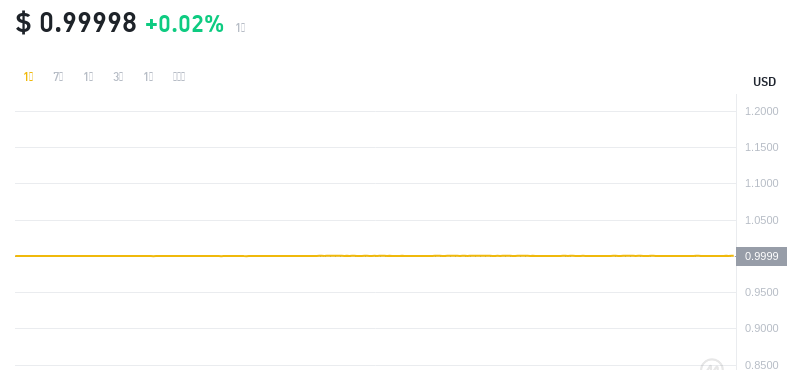Select the range tab between 7 and 3

[x=88, y=77]
